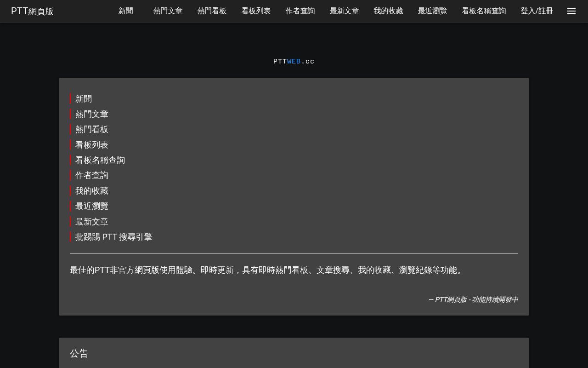Follow the 看板列表 link in the card list
The width and height of the screenshot is (588, 368).
pyautogui.click(x=92, y=145)
